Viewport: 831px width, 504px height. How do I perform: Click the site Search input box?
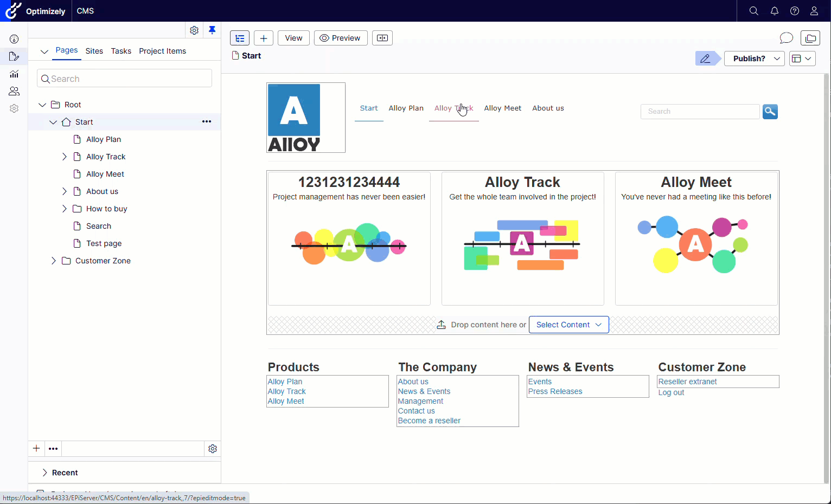coord(700,112)
